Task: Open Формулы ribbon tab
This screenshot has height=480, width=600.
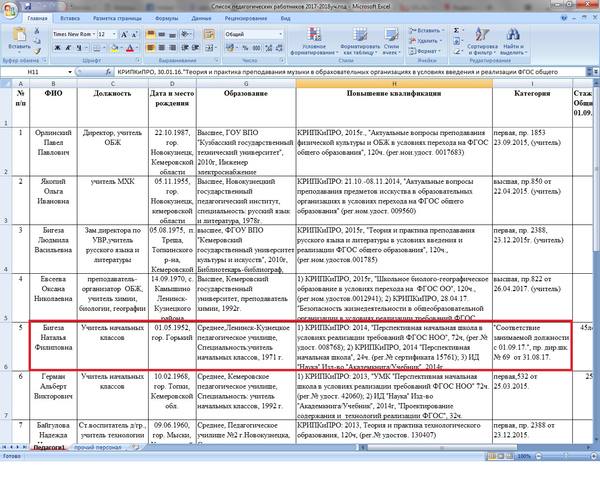Action: 166,18
